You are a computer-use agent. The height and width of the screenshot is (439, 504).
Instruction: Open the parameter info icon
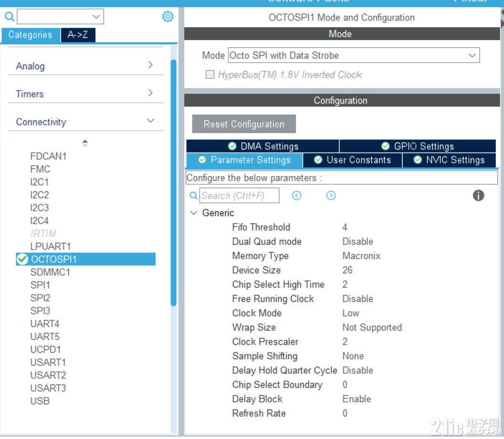point(478,195)
